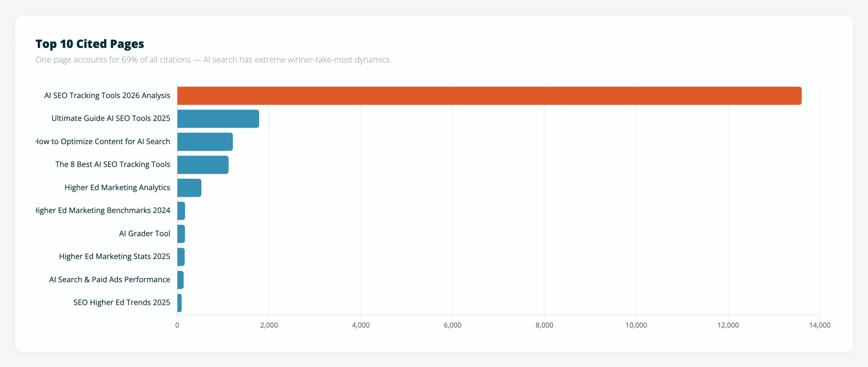Click the 'Top 10 Cited Pages' chart title
Image resolution: width=868 pixels, height=367 pixels.
[x=90, y=43]
